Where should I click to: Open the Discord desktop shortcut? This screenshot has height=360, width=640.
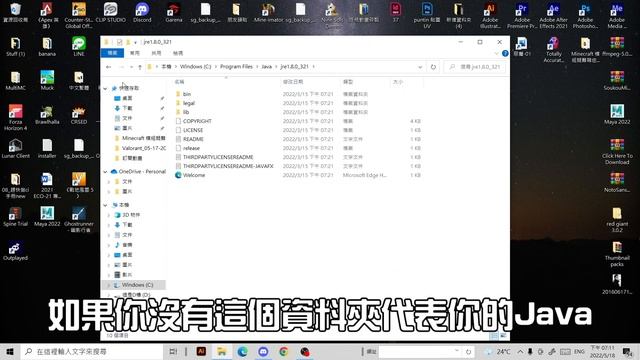tap(142, 12)
